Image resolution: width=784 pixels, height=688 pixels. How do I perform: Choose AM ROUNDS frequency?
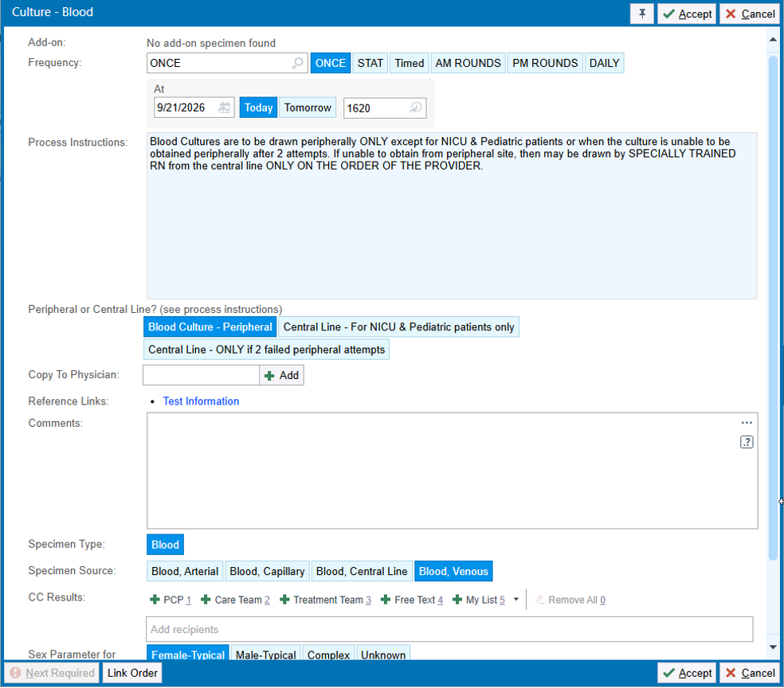[468, 63]
